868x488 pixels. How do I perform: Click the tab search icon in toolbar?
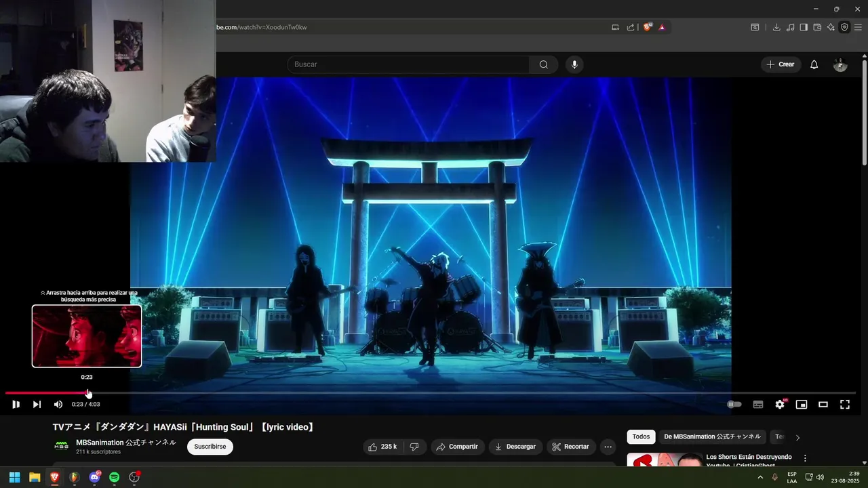tap(755, 27)
